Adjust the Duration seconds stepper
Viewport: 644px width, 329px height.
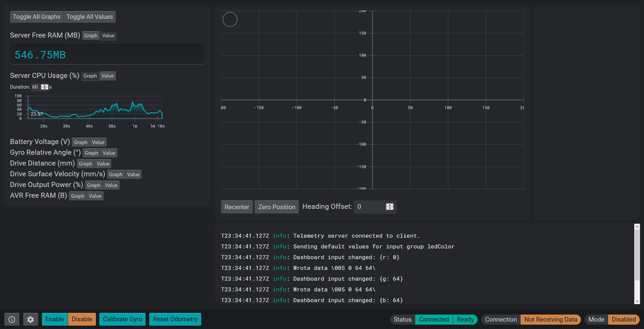point(45,87)
